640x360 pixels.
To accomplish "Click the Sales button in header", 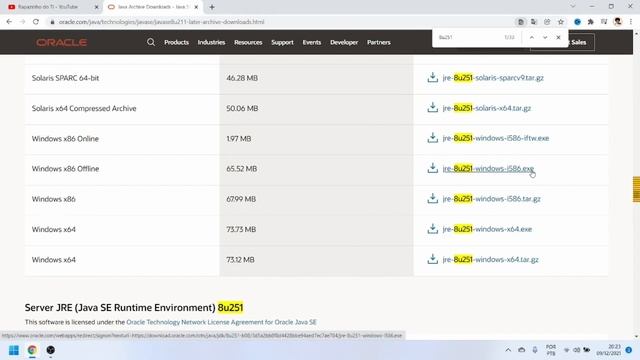I will pos(581,42).
